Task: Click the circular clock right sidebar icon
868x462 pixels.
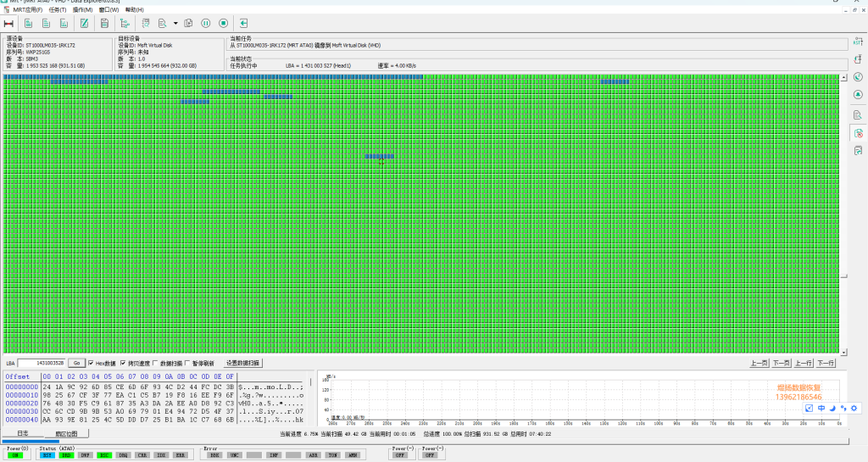Action: (x=858, y=77)
